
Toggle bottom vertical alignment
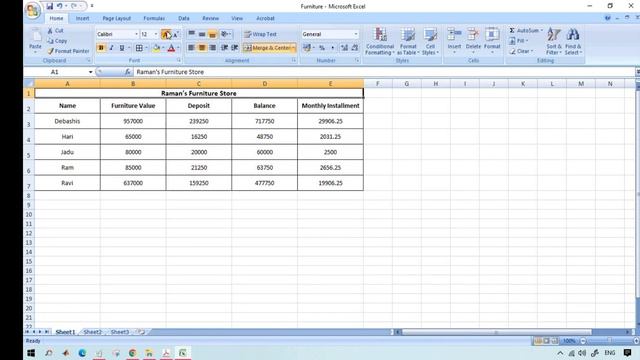click(213, 34)
